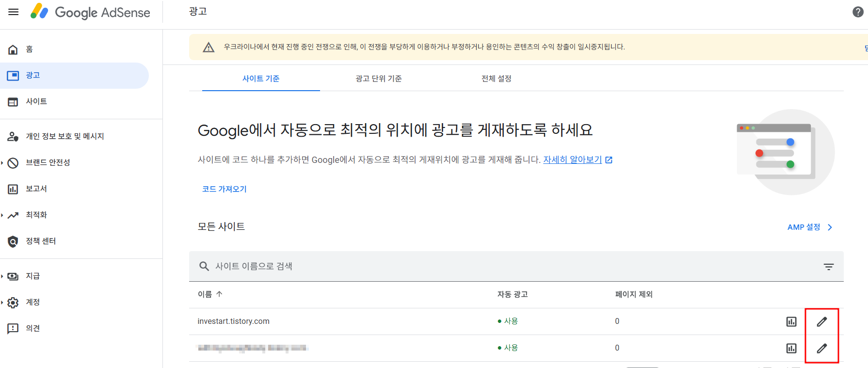Click the search magnifier icon
The width and height of the screenshot is (868, 368).
tap(204, 266)
